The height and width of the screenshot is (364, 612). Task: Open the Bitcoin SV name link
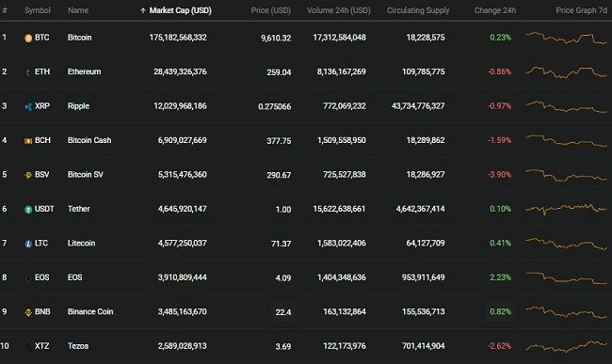tap(86, 175)
